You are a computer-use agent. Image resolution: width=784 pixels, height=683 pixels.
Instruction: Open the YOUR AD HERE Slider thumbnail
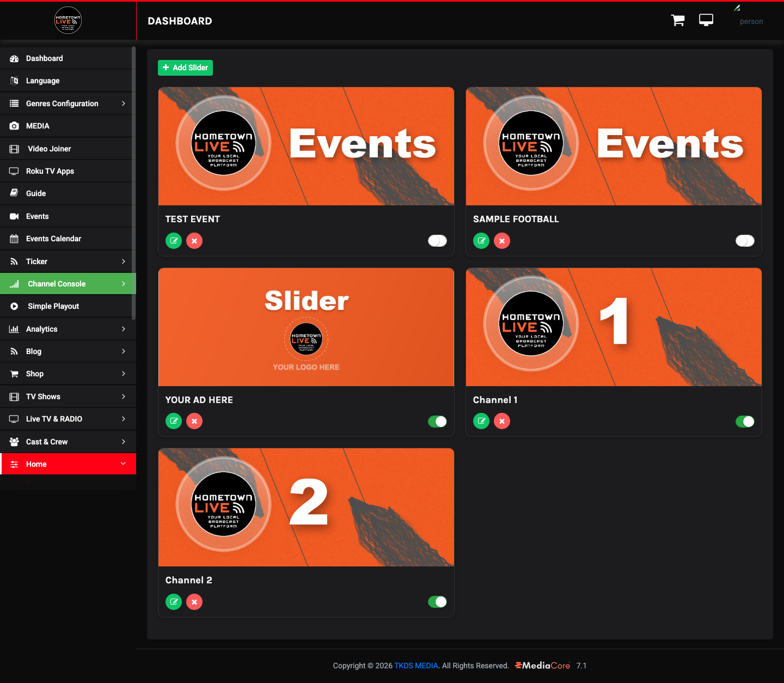click(x=306, y=327)
